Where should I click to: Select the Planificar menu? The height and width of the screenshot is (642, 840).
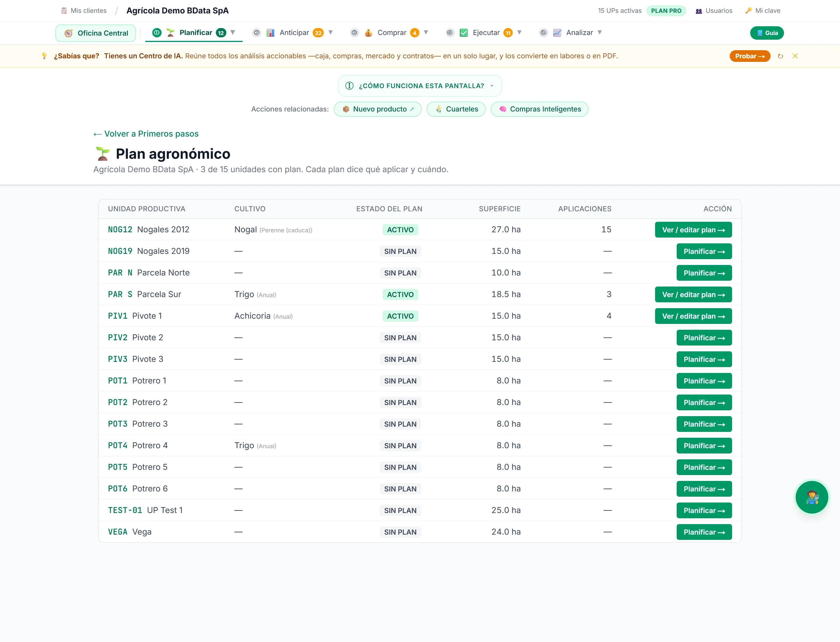tap(194, 33)
